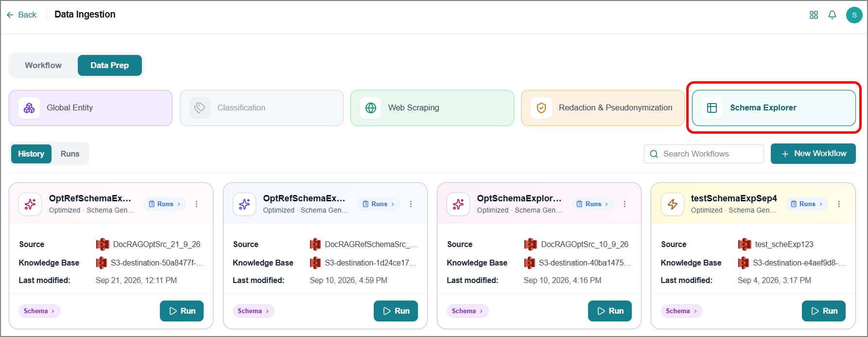Switch to the Workflow tab
This screenshot has width=868, height=337.
coord(43,65)
